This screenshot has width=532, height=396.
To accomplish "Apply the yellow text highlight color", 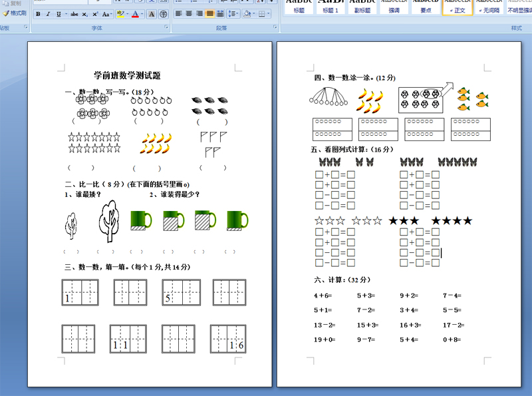I will pos(120,14).
